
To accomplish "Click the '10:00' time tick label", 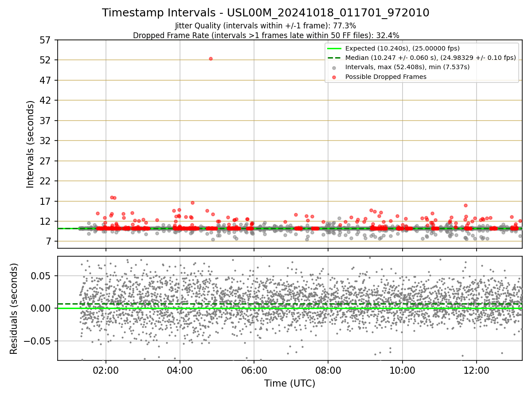I will (x=402, y=371).
